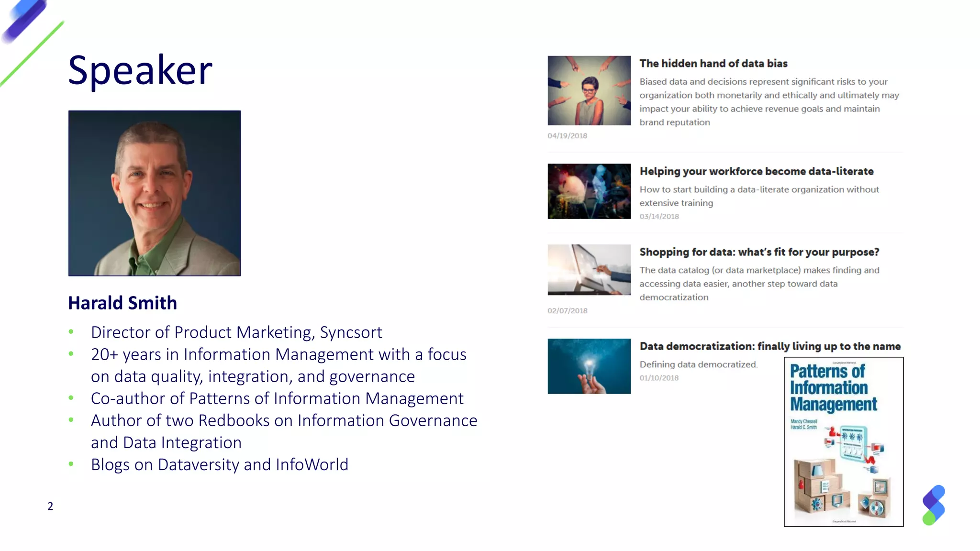Click the Syncsort logo icon bottom right
980x551 pixels.
pos(934,505)
